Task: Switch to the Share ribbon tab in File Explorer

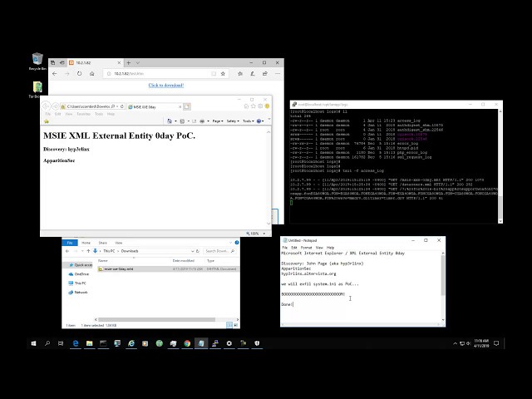Action: [x=102, y=243]
